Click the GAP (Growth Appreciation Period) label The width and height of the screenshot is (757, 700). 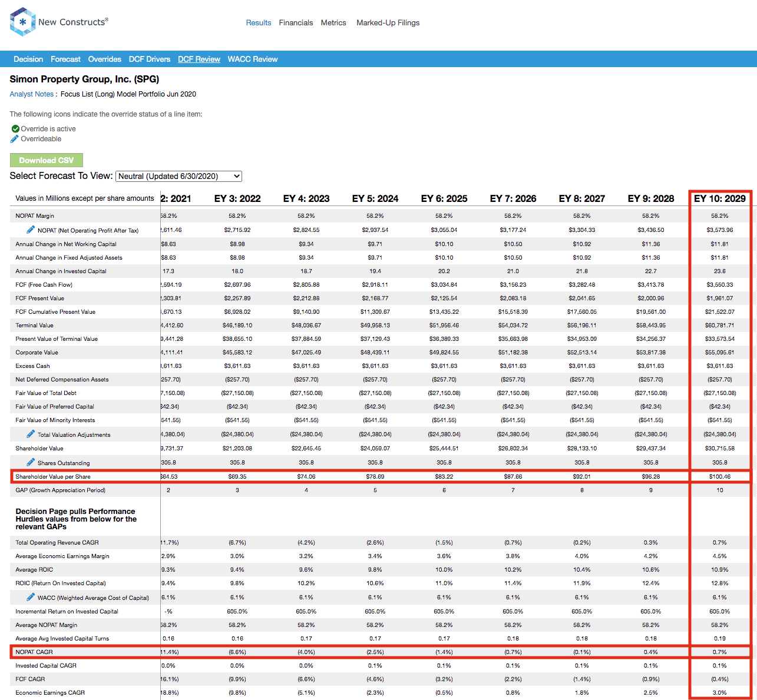[61, 490]
